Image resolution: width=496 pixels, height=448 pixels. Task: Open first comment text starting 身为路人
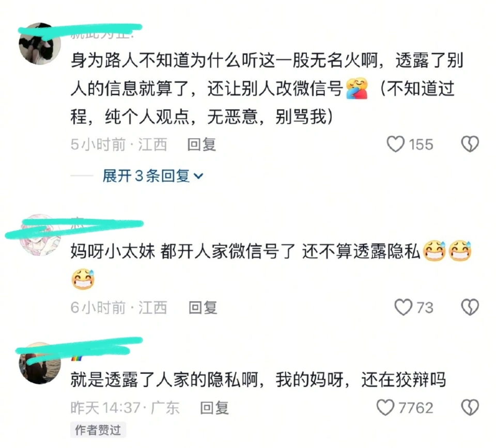(x=267, y=88)
